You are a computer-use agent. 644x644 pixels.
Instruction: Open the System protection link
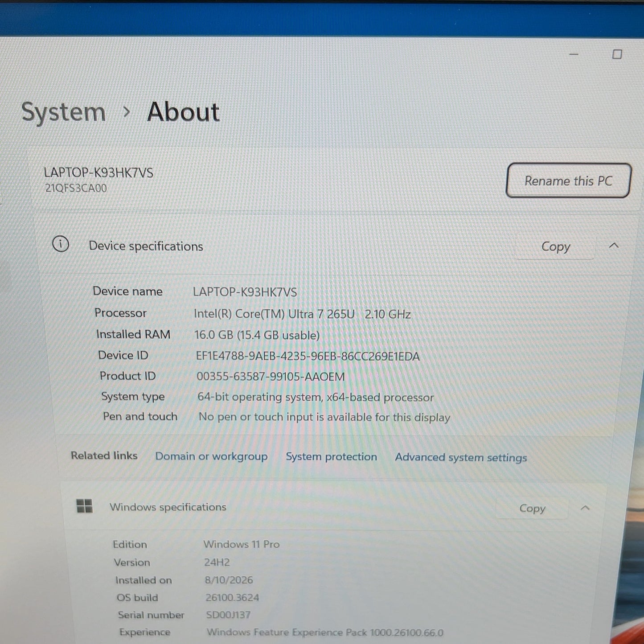point(331,457)
